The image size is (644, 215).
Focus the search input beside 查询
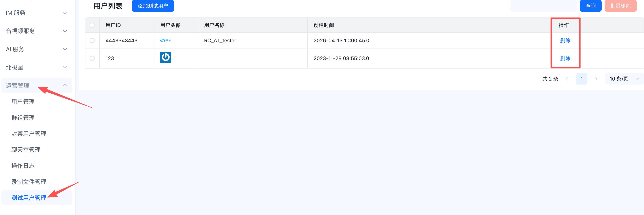[x=543, y=6]
